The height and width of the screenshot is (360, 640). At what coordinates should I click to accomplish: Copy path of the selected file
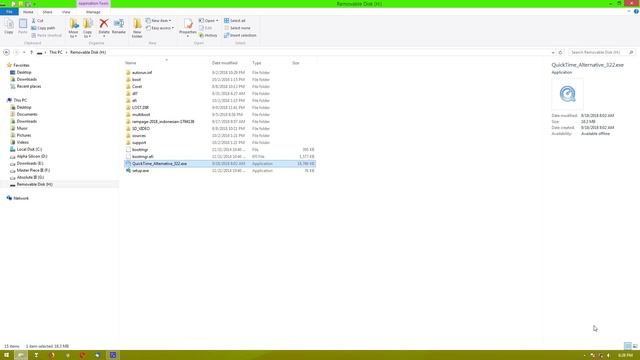[x=43, y=28]
